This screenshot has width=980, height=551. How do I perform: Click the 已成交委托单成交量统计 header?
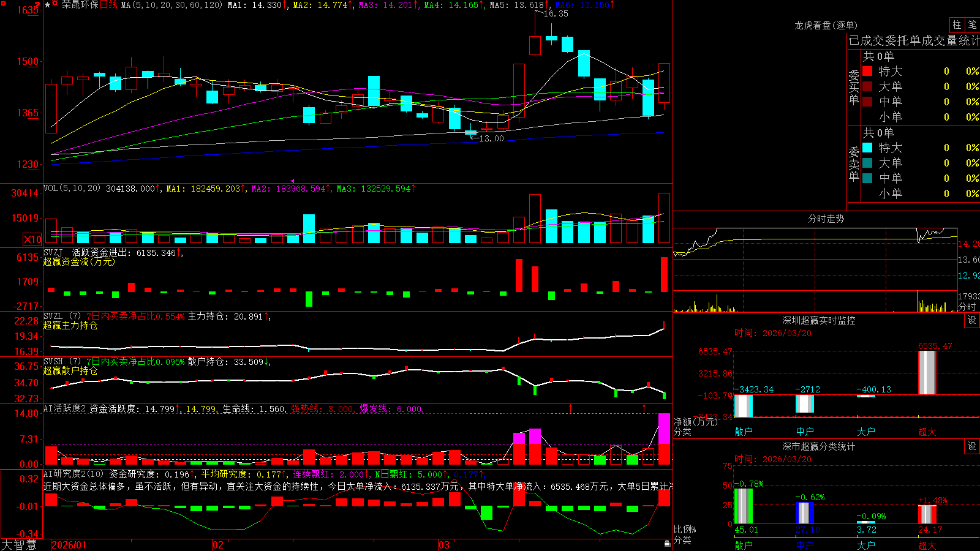click(x=914, y=40)
